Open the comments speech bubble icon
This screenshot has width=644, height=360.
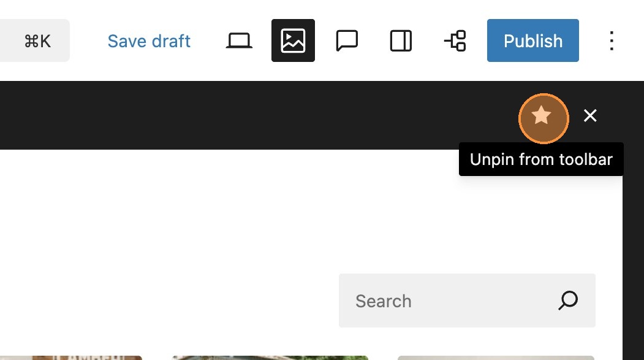click(347, 41)
